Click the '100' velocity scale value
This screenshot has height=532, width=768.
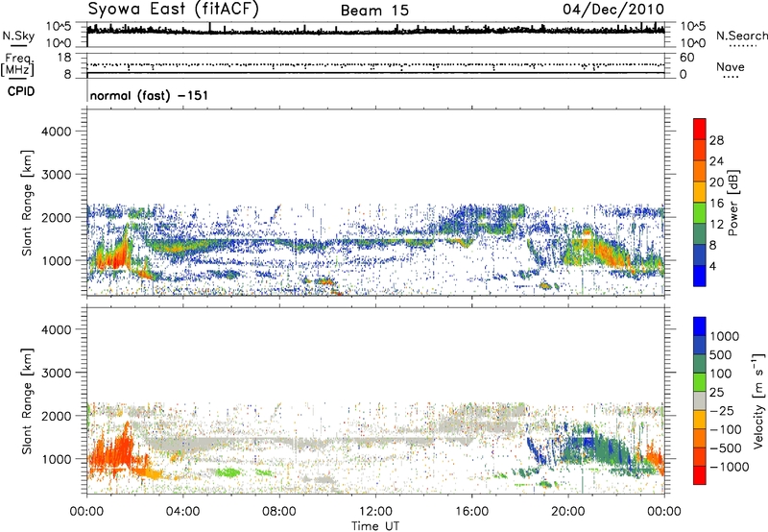click(721, 374)
